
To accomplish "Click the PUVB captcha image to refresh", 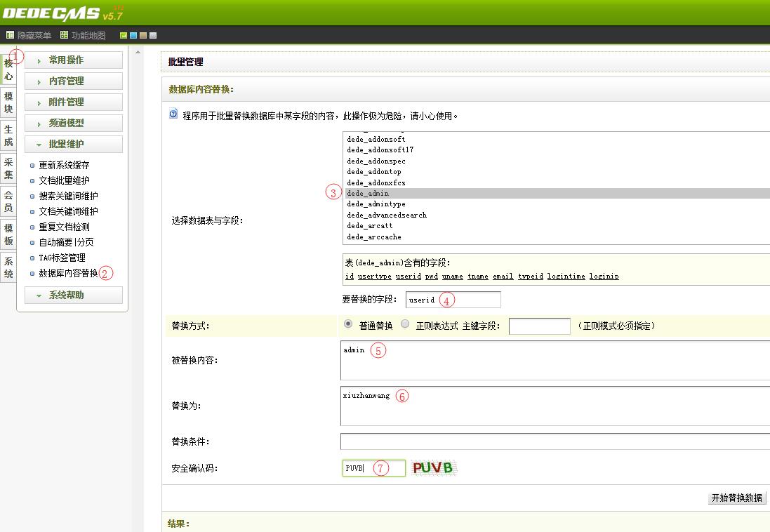I will (434, 467).
